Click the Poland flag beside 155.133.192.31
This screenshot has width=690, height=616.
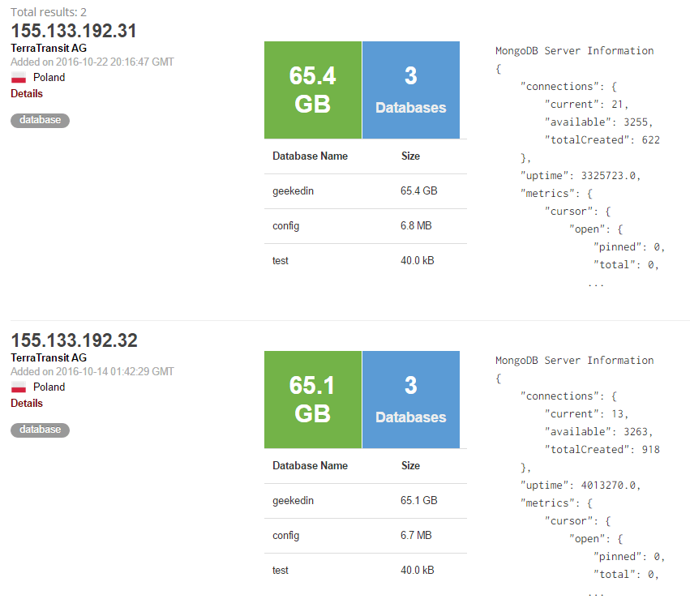18,77
